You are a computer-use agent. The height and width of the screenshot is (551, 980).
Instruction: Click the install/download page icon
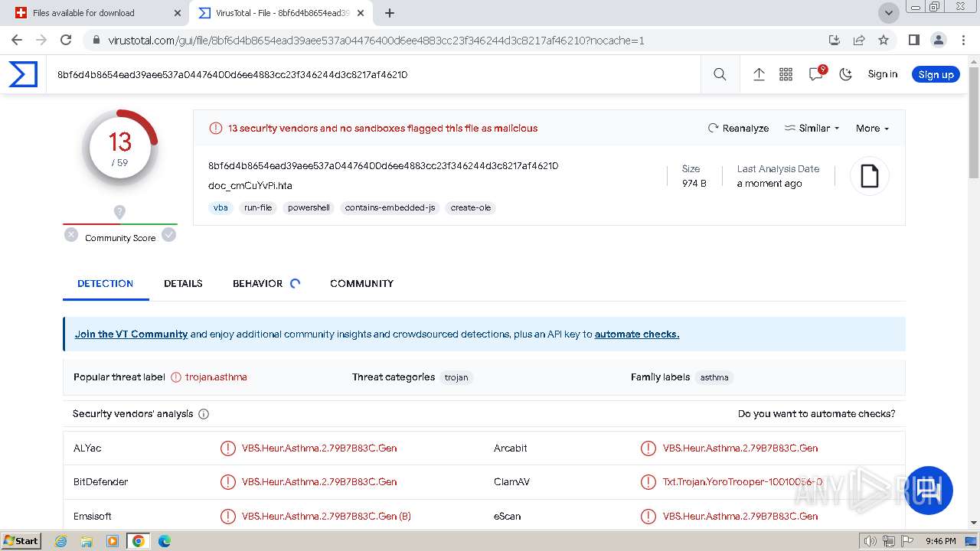tap(835, 40)
